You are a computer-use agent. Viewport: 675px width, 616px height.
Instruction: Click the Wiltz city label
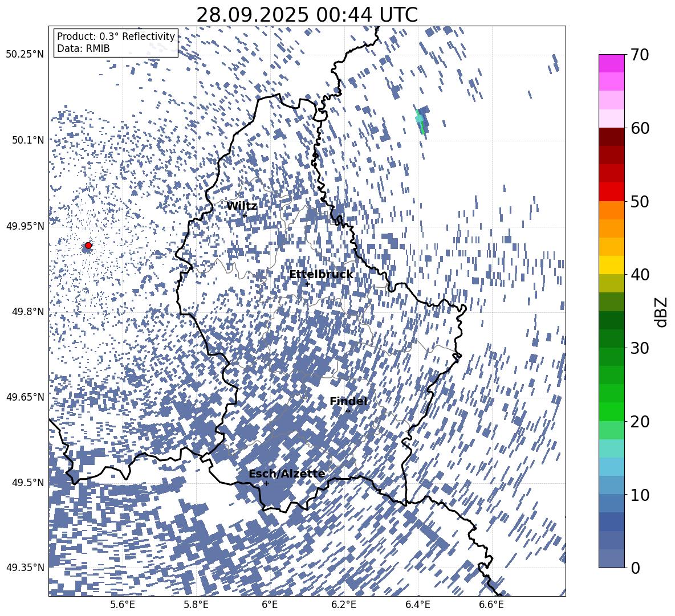click(x=242, y=206)
